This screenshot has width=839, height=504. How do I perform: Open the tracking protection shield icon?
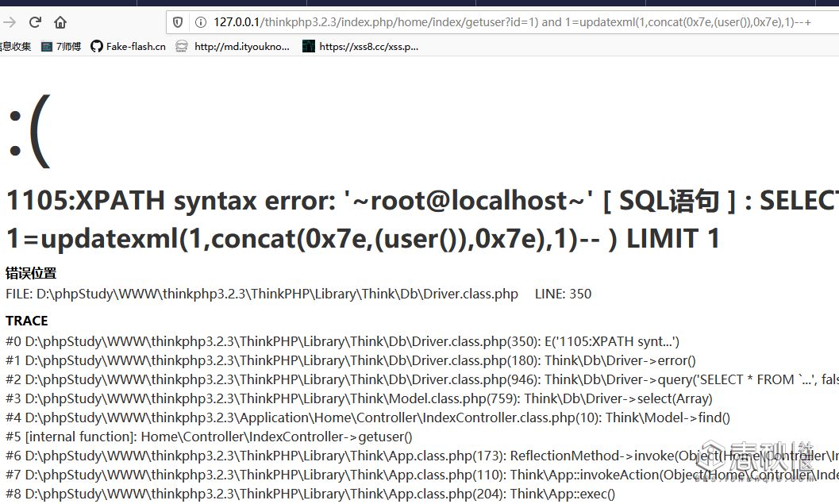[178, 22]
